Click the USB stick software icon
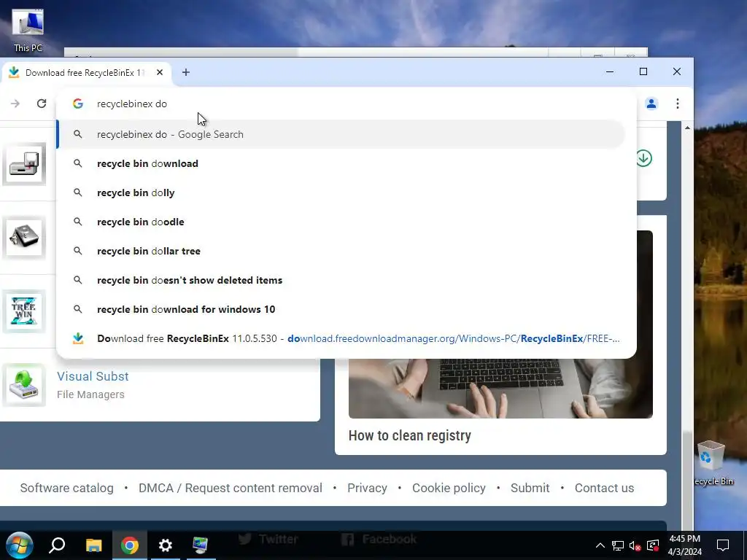The image size is (747, 560). coord(24,238)
